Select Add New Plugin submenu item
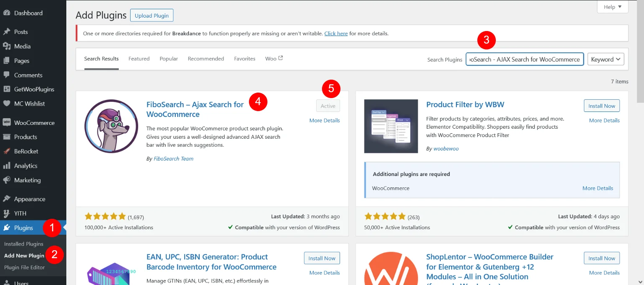The image size is (644, 285). coord(24,256)
